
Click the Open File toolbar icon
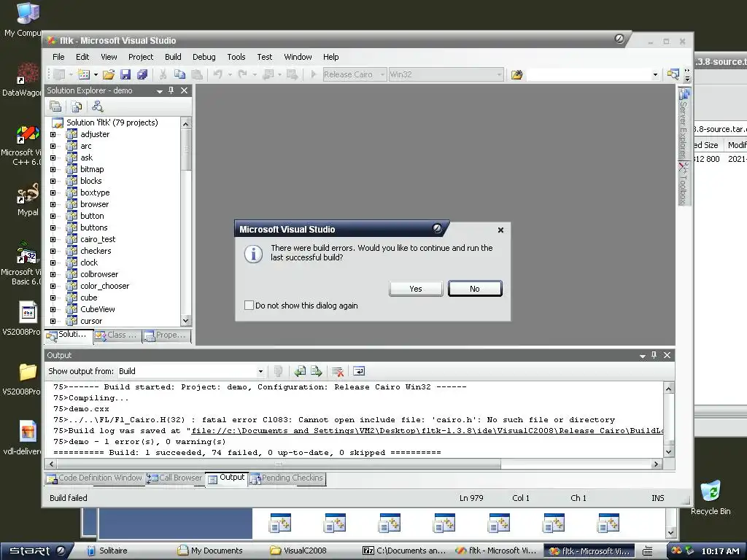(109, 74)
